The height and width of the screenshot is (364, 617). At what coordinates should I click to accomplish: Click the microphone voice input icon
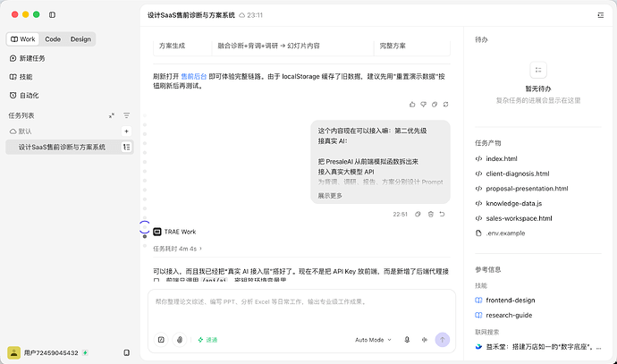[x=407, y=340]
